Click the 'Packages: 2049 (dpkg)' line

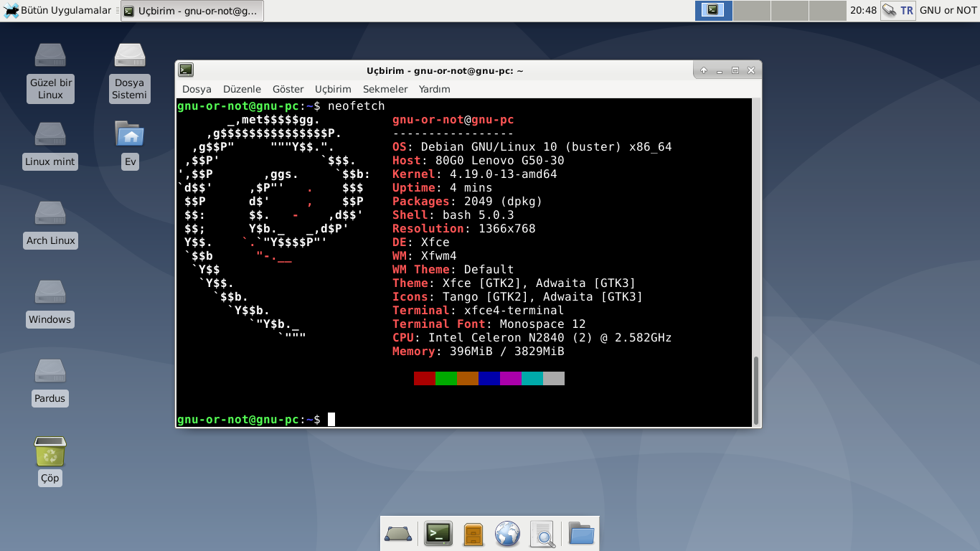pyautogui.click(x=468, y=202)
